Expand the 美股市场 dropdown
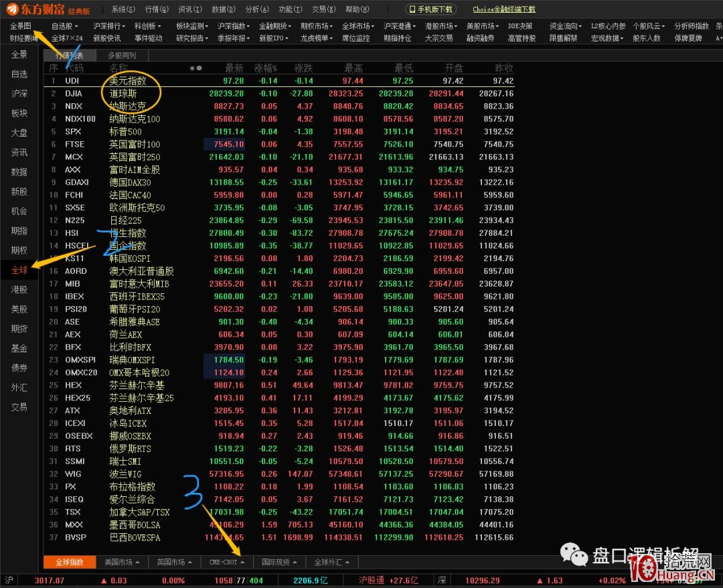This screenshot has width=723, height=588. [x=483, y=26]
